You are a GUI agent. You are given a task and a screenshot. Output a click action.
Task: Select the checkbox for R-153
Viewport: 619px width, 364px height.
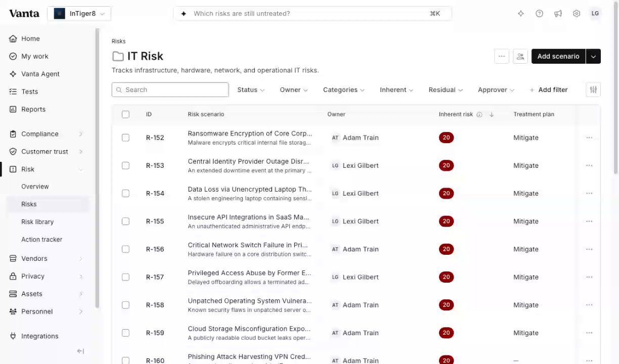pyautogui.click(x=125, y=165)
